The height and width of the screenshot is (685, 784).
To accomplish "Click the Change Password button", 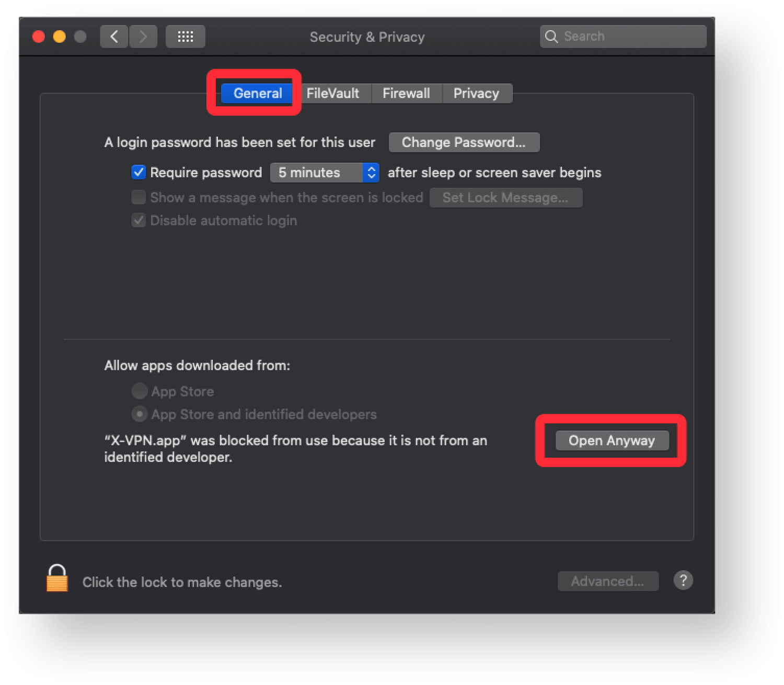I will click(464, 142).
